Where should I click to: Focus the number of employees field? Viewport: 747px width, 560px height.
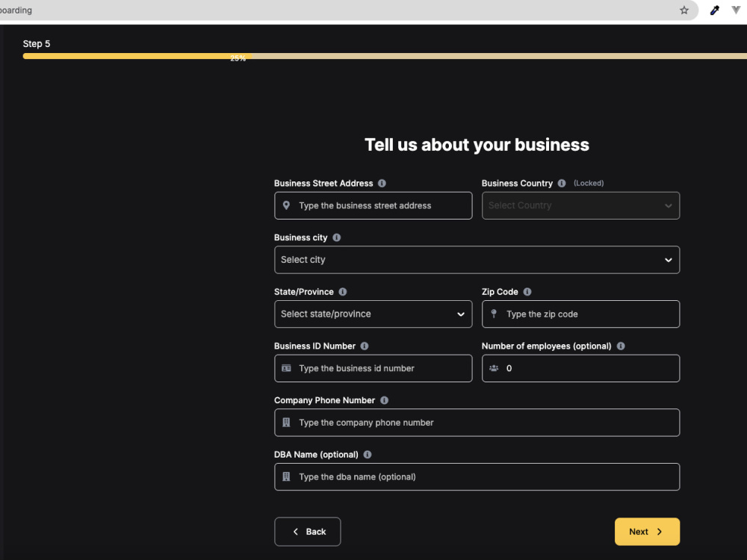pyautogui.click(x=580, y=368)
